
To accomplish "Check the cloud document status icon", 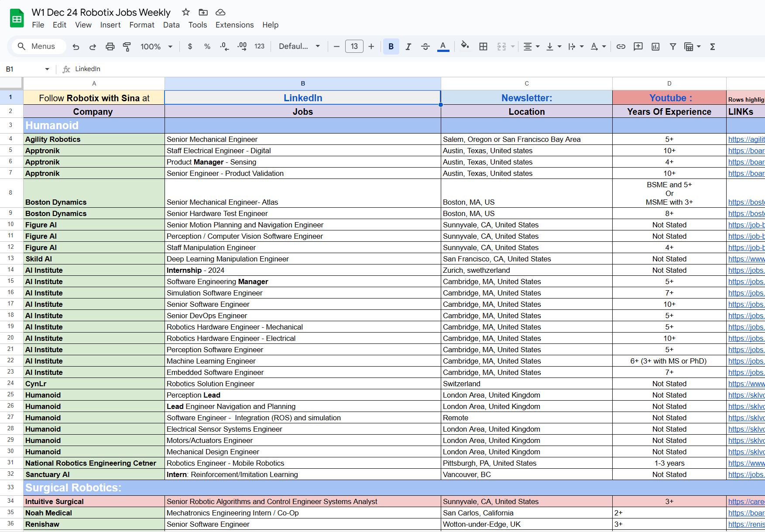I will pyautogui.click(x=220, y=12).
